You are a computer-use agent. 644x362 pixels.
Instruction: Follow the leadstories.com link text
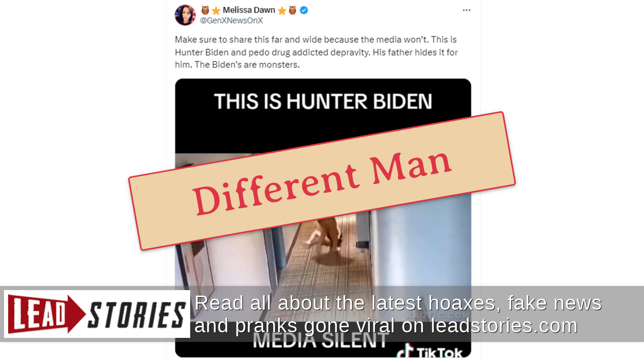pos(504,326)
